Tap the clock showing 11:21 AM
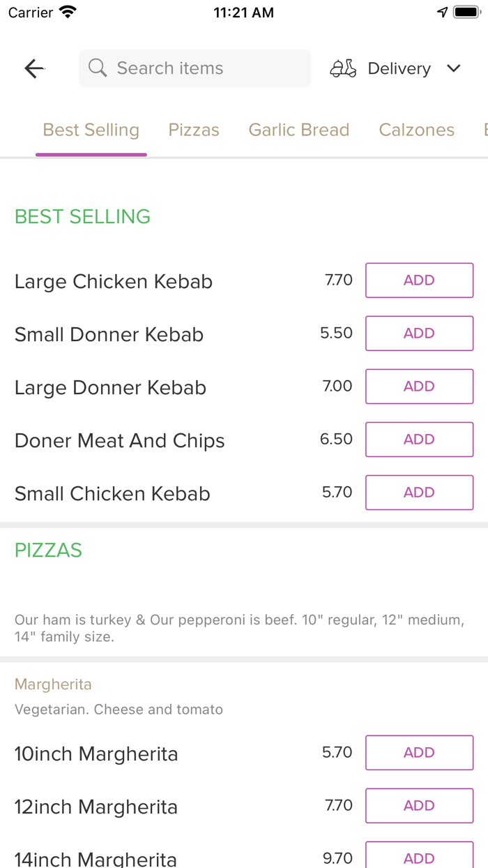Screen dimensions: 488x868 coord(243,12)
